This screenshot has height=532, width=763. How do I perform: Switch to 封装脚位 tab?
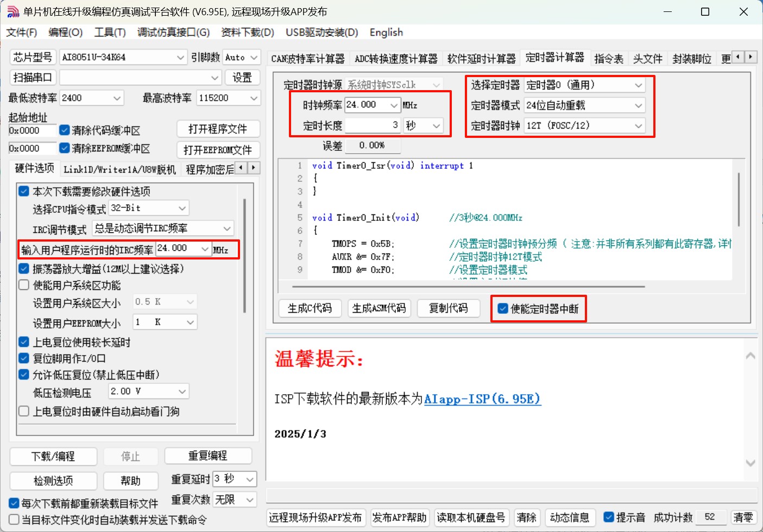click(692, 59)
